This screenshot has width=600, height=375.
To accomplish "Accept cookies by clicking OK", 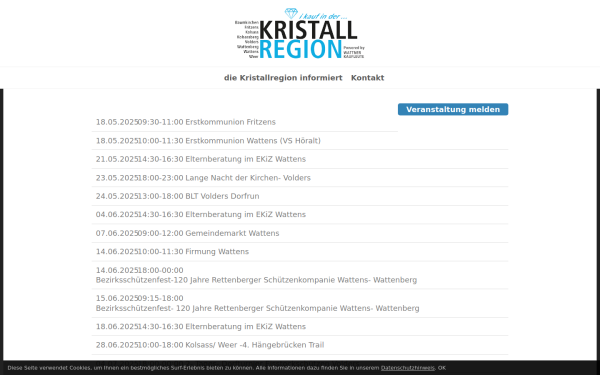I will tap(442, 368).
